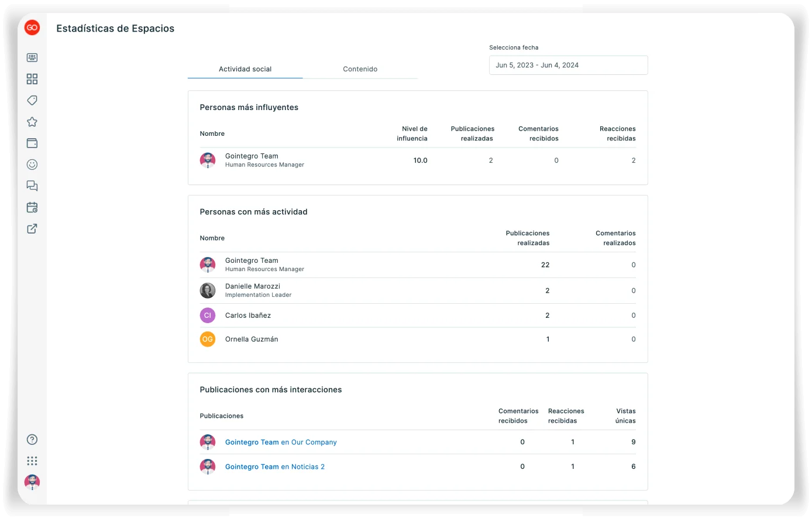Open the help question mark icon
This screenshot has width=812, height=521.
[32, 440]
